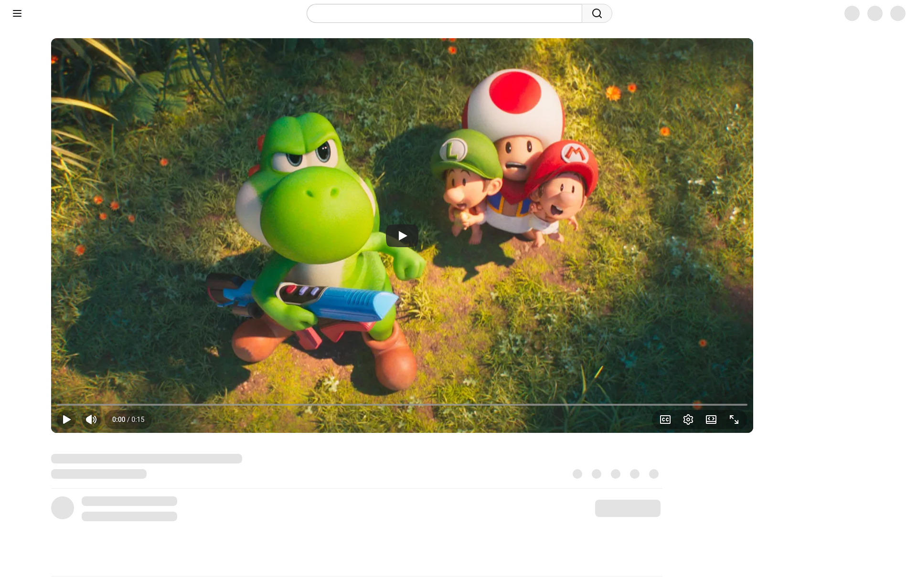Open video settings gear
The image size is (917, 588).
tap(688, 420)
